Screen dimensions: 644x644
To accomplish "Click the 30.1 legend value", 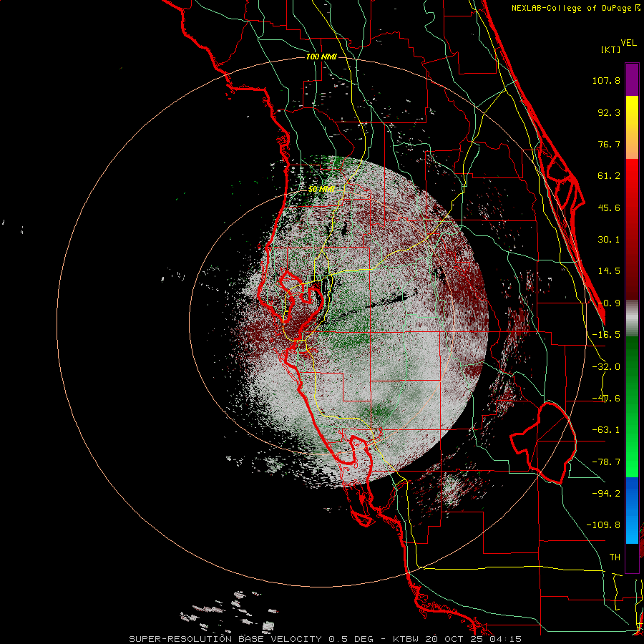I will tap(609, 240).
